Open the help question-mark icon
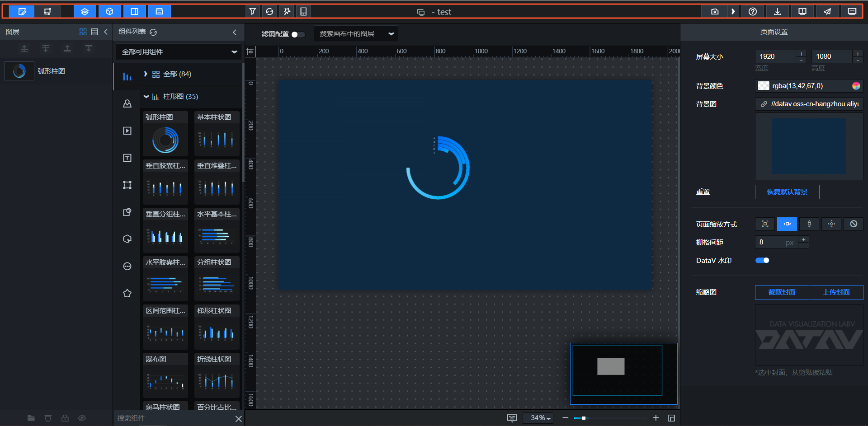This screenshot has width=868, height=426. click(753, 11)
